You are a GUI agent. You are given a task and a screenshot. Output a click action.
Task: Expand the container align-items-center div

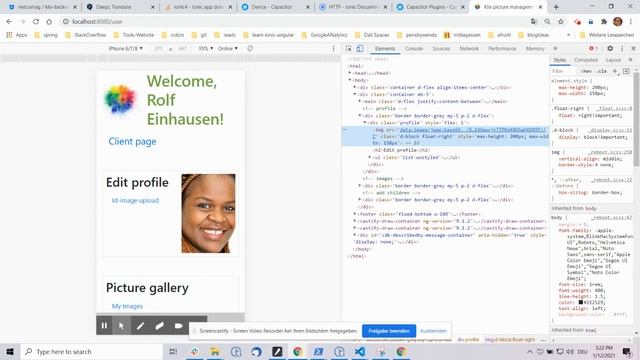tap(355, 87)
